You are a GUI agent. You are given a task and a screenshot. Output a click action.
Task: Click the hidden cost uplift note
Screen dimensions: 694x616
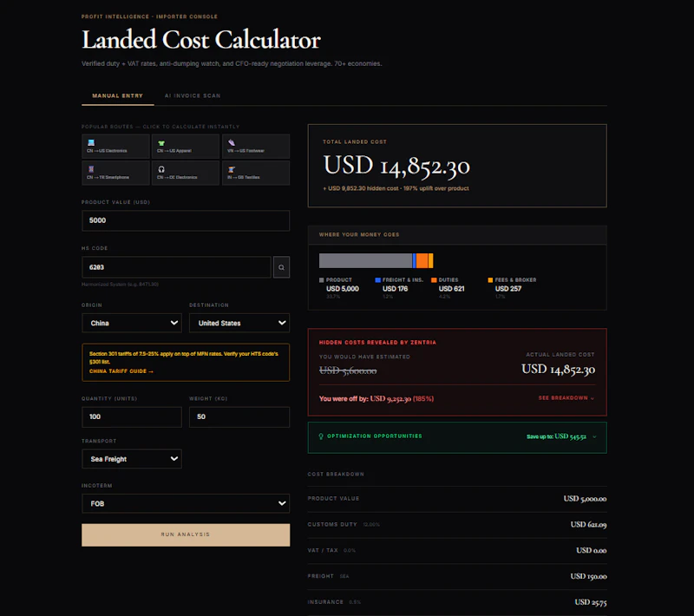396,188
